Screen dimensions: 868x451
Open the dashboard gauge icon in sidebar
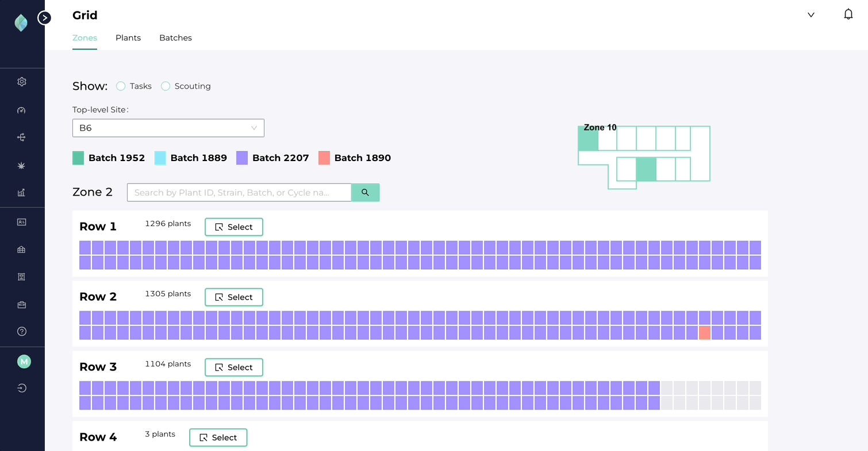click(x=22, y=110)
